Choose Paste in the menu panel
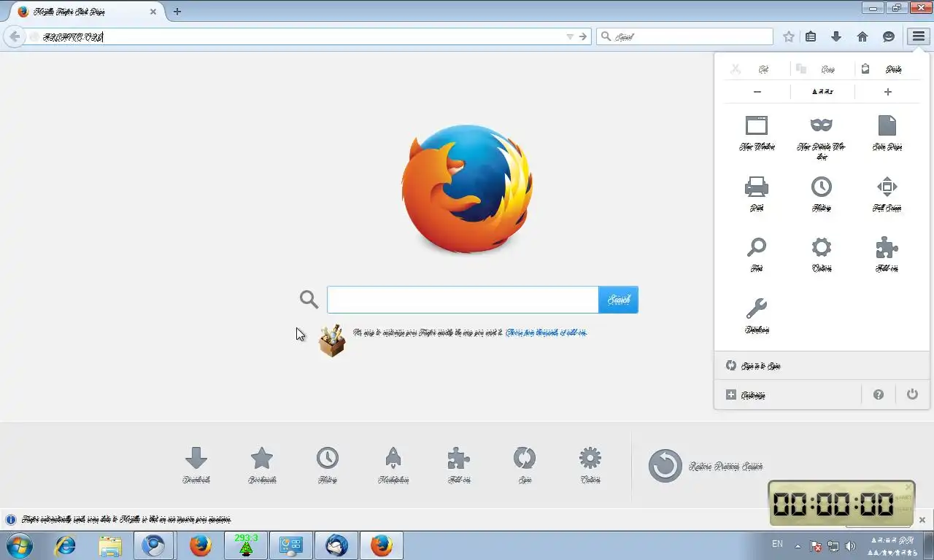The image size is (934, 560). coord(887,69)
